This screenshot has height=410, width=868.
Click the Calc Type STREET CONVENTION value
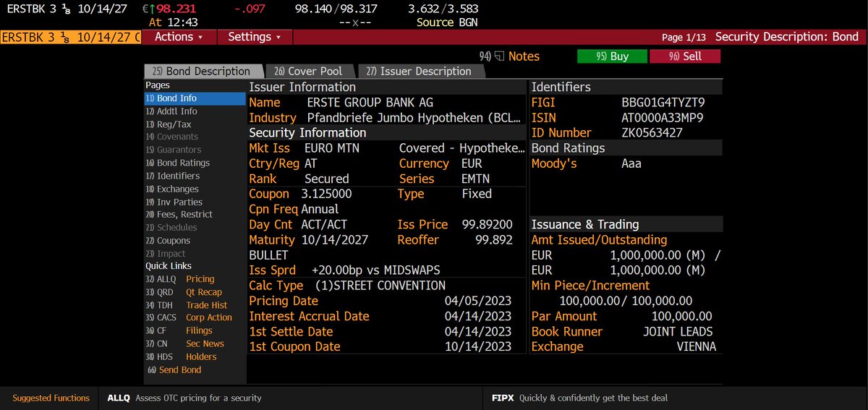click(380, 286)
